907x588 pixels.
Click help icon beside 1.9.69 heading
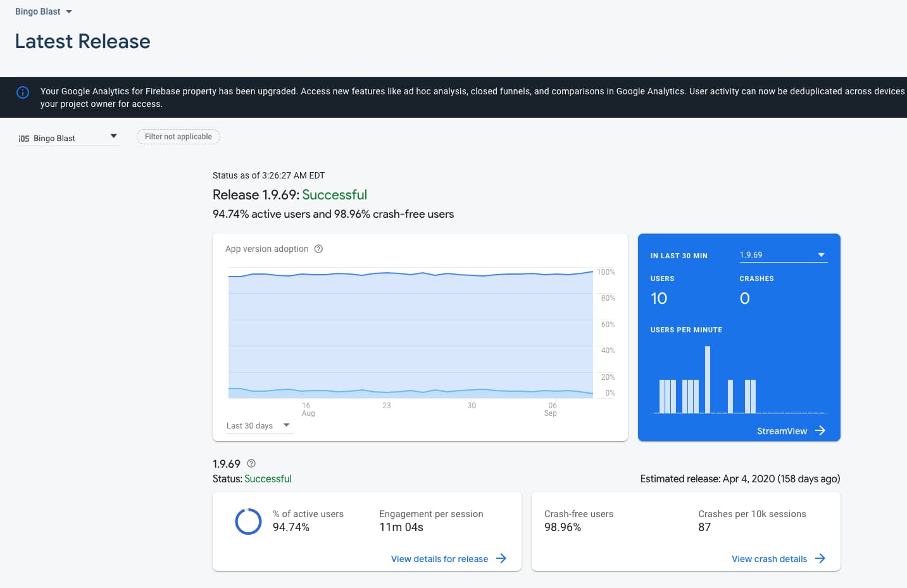click(x=251, y=463)
